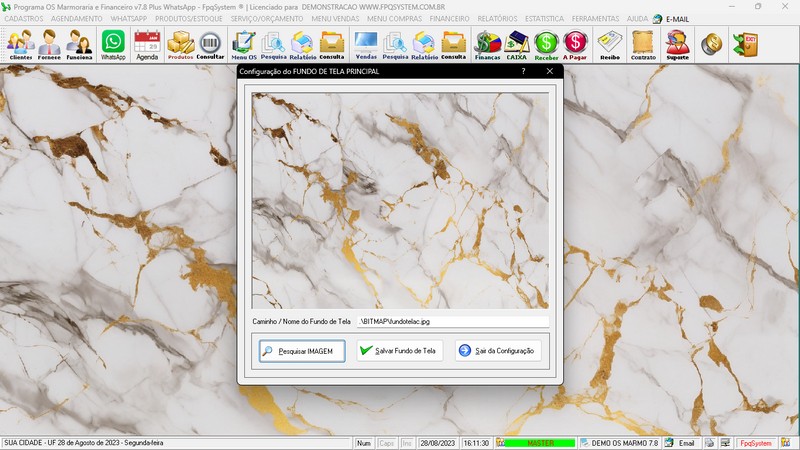Screen dimensions: 800x450
Task: Open the Vendas monitor icon
Action: click(x=366, y=45)
